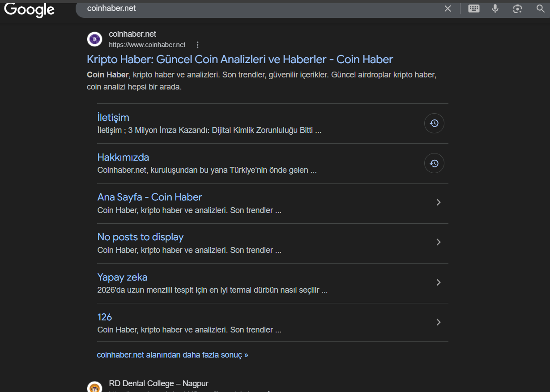Open the 126 sitelink
Image resolution: width=550 pixels, height=392 pixels.
point(105,317)
